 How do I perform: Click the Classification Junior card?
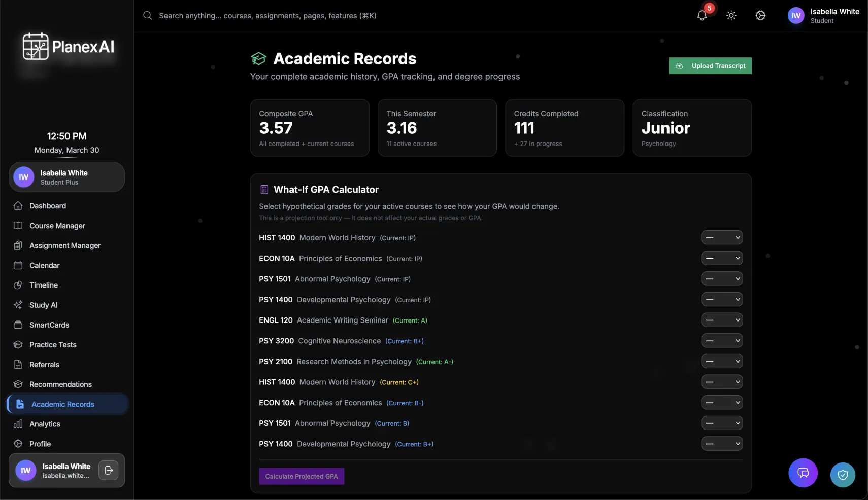692,128
